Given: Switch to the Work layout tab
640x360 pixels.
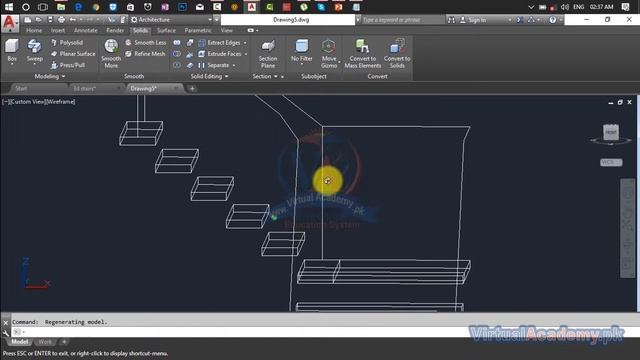Looking at the screenshot, I should pos(45,342).
